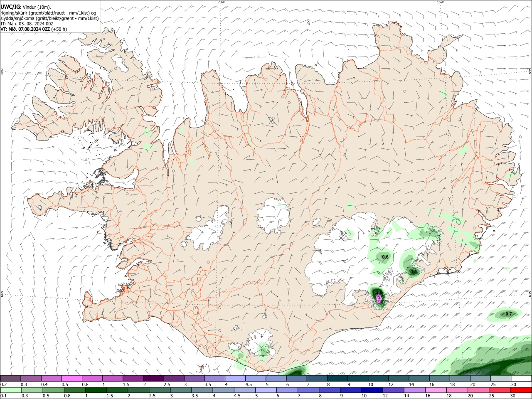The image size is (532, 399).
Task: Pick the bright red 30 swatch
Action: point(521,390)
